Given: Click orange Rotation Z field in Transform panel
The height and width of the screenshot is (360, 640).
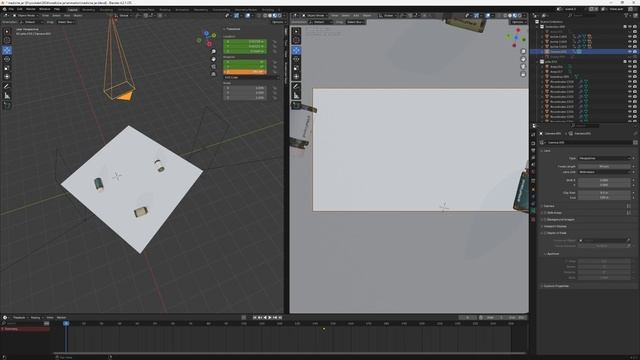Looking at the screenshot, I should point(245,71).
